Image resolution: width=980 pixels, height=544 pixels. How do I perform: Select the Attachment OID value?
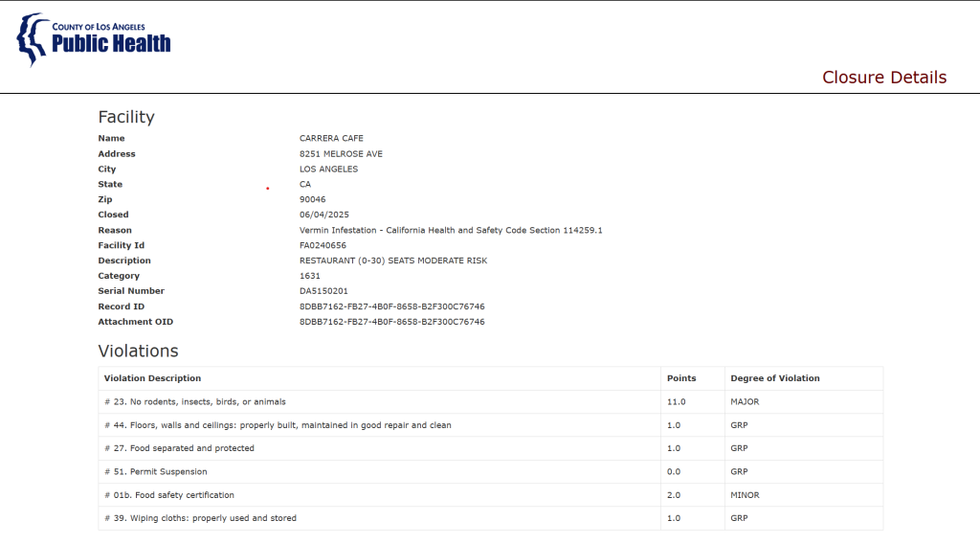pyautogui.click(x=391, y=322)
